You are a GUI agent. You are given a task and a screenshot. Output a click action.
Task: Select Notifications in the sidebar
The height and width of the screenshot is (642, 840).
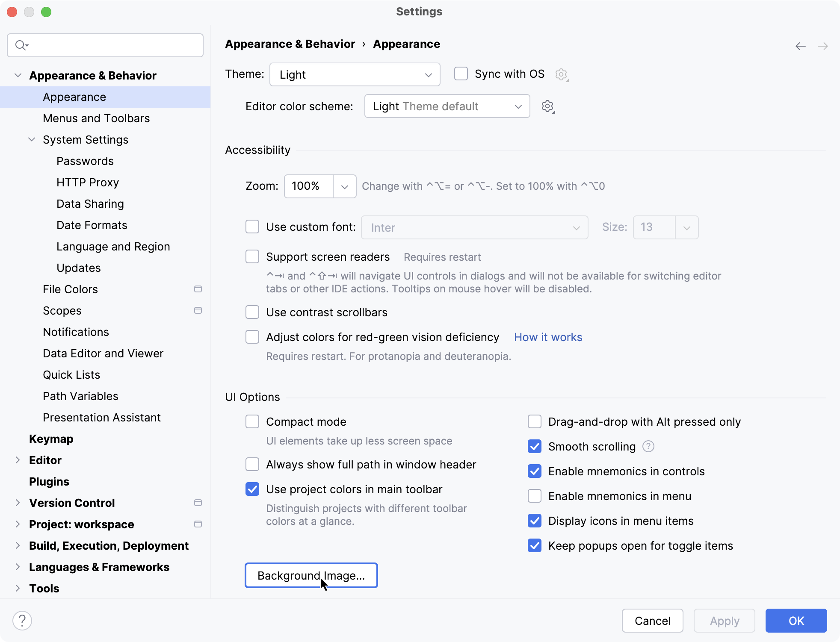pos(76,332)
